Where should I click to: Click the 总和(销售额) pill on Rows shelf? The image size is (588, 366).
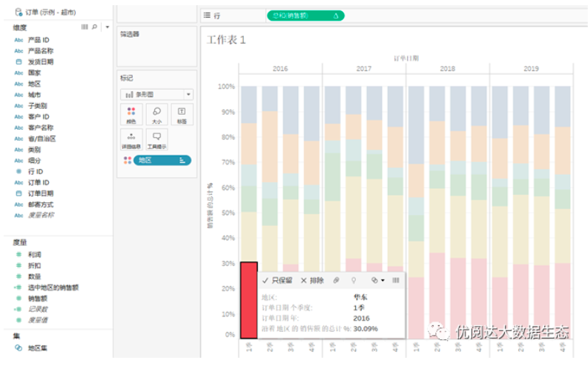[305, 15]
